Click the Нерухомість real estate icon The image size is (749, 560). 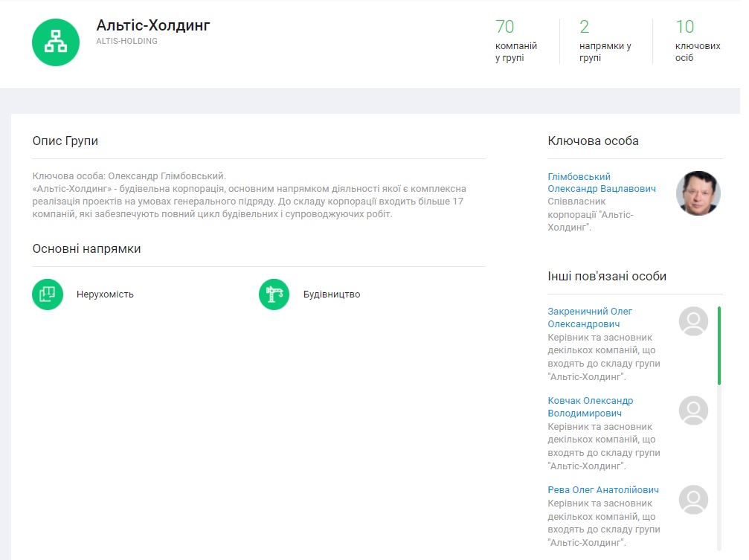(48, 295)
